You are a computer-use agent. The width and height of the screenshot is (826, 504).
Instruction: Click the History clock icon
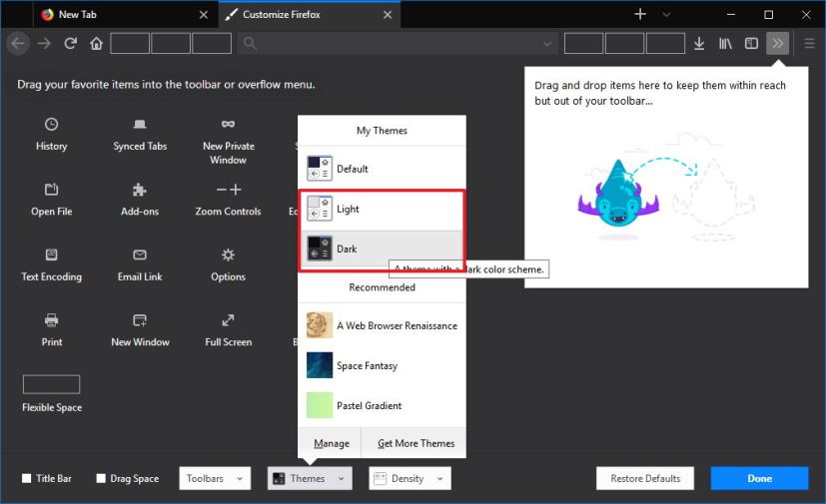pos(51,125)
